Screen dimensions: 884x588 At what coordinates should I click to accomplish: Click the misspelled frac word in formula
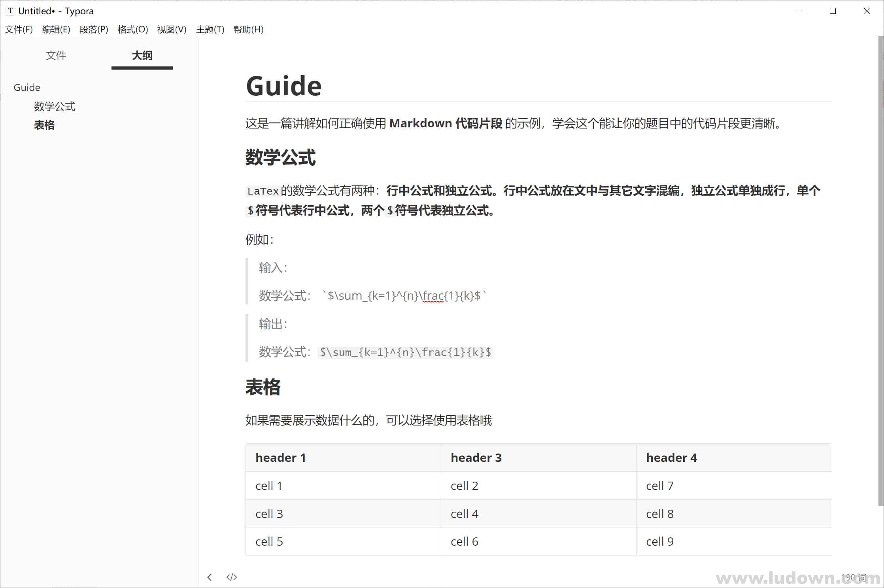pyautogui.click(x=433, y=296)
